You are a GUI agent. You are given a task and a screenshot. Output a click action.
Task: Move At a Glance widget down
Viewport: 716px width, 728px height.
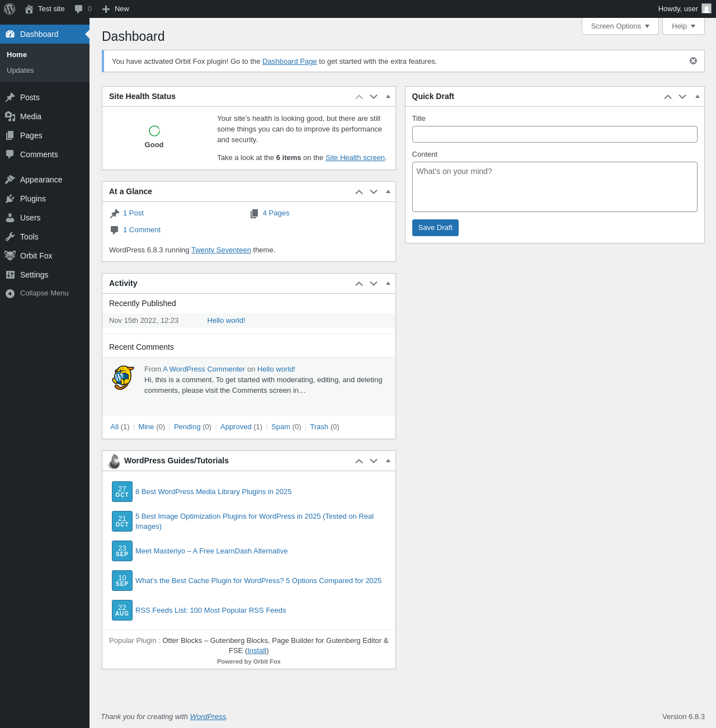coord(374,192)
